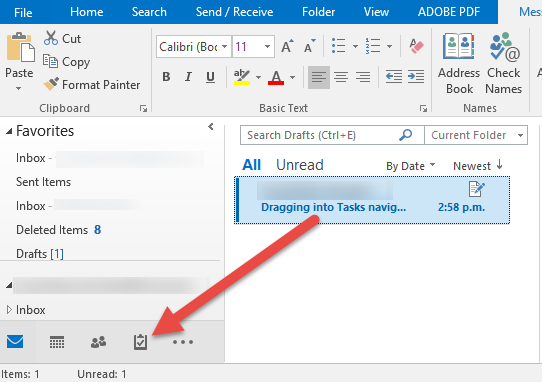The width and height of the screenshot is (542, 382).
Task: Open the By Date arrangement dropdown
Action: tap(410, 166)
